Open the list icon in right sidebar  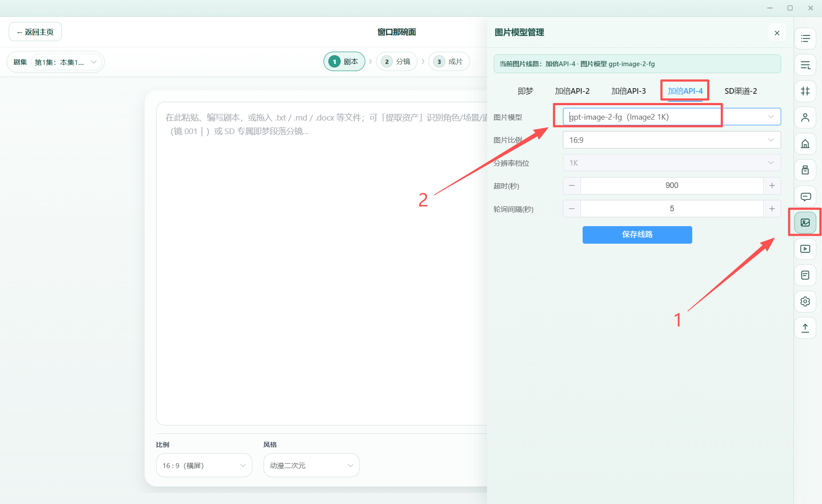[805, 39]
